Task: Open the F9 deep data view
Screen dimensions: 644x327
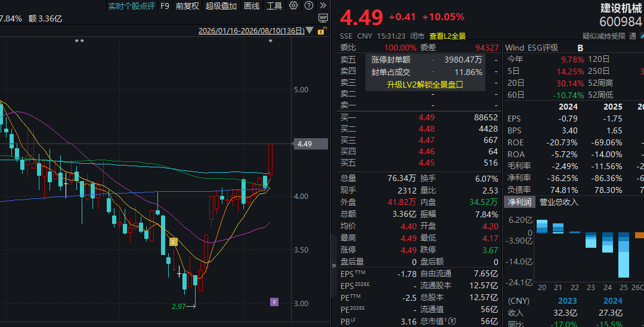Action: click(x=165, y=6)
